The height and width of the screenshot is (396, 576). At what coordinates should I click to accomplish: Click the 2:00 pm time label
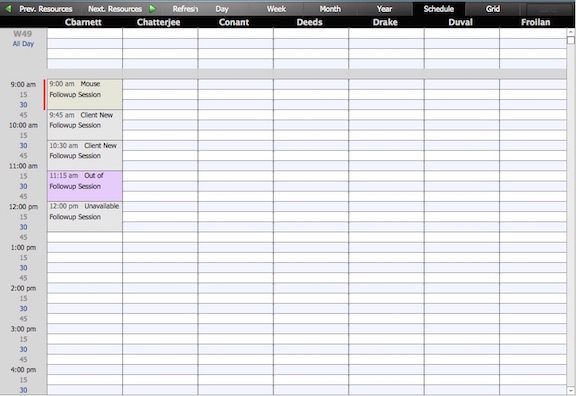coord(23,288)
